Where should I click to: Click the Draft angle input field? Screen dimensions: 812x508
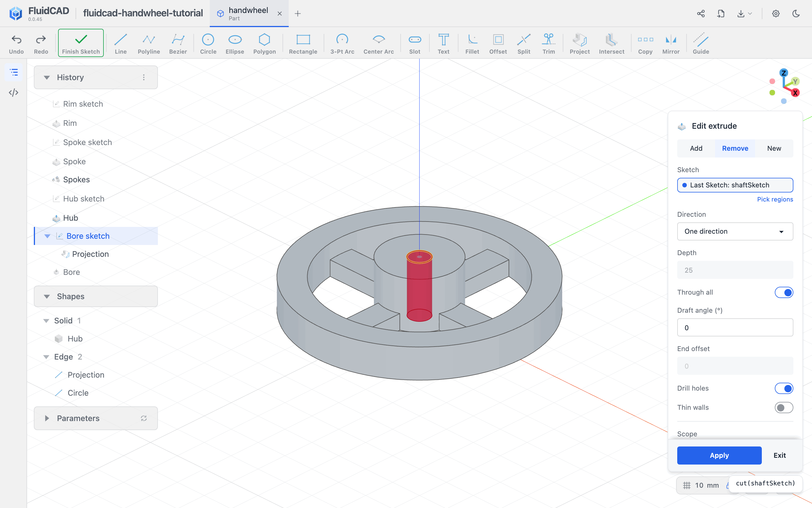[x=735, y=328]
